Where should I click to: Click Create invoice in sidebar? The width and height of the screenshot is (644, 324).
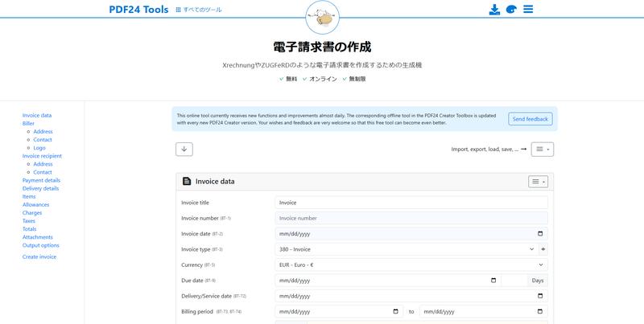click(x=39, y=256)
